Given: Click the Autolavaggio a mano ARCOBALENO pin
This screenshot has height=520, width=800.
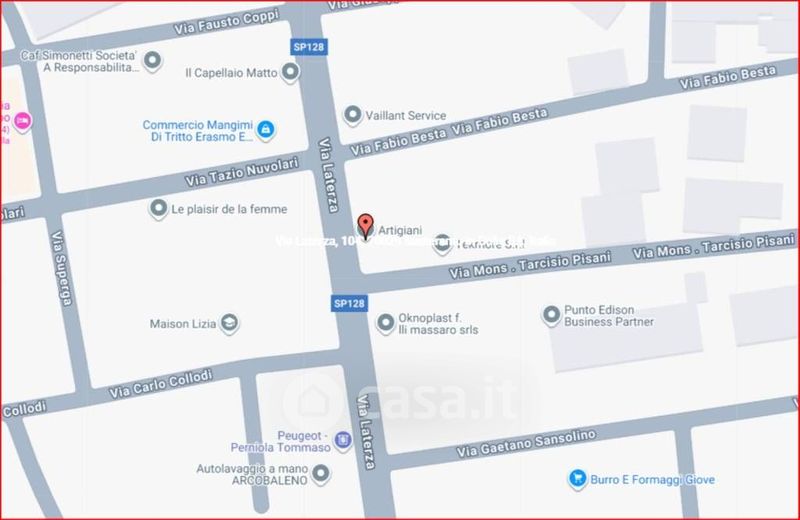Looking at the screenshot, I should (x=320, y=474).
